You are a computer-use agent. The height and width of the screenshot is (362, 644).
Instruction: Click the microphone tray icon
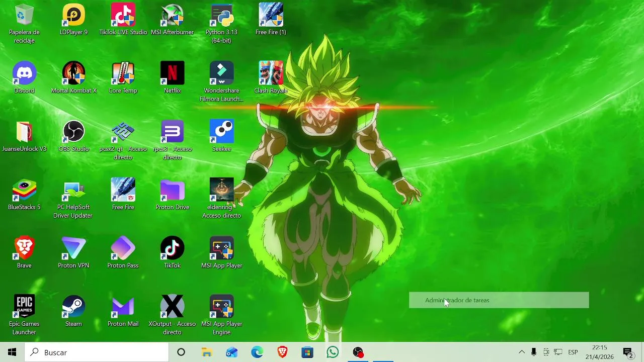click(x=534, y=352)
